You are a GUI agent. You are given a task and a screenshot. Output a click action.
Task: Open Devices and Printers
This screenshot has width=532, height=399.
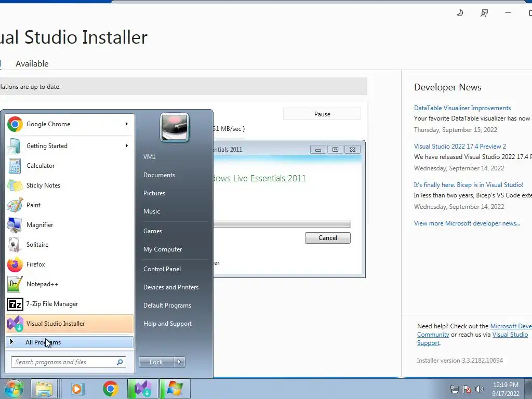tap(170, 287)
